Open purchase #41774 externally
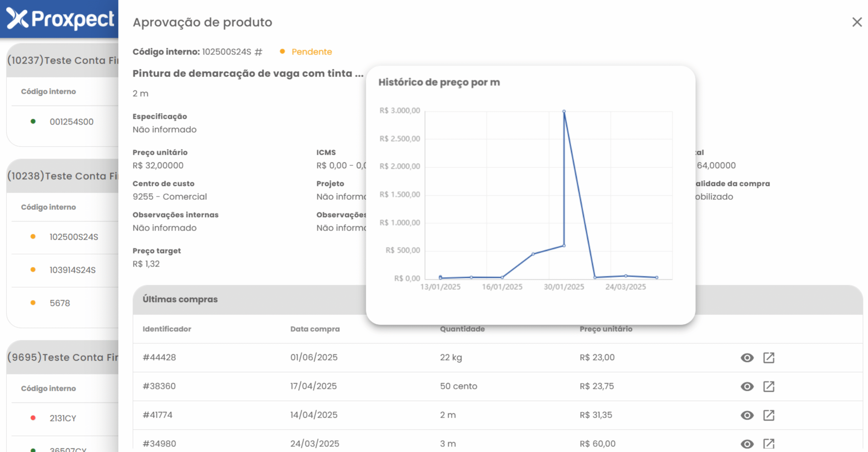 pyautogui.click(x=768, y=415)
